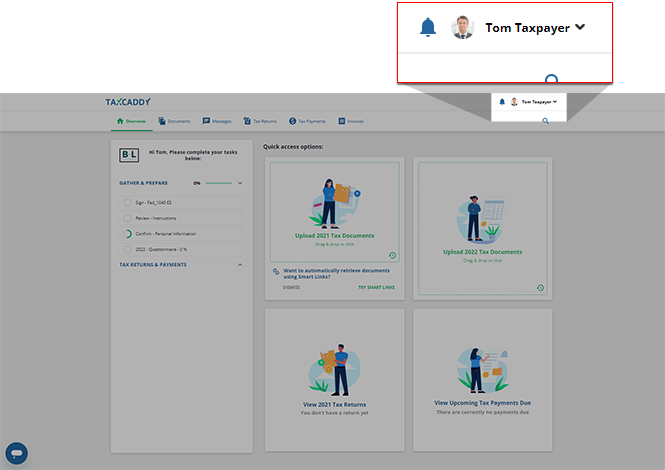Open the Confirm - Personal Information task

(x=181, y=234)
